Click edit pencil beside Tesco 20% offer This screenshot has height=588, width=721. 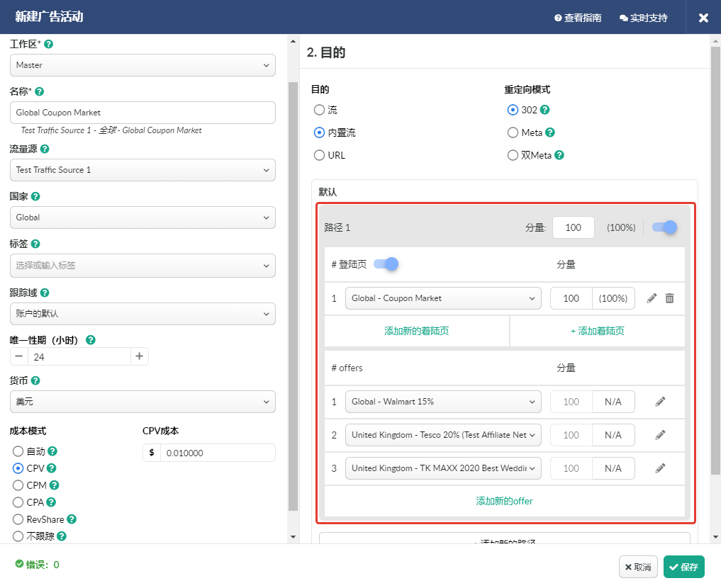[x=660, y=435]
